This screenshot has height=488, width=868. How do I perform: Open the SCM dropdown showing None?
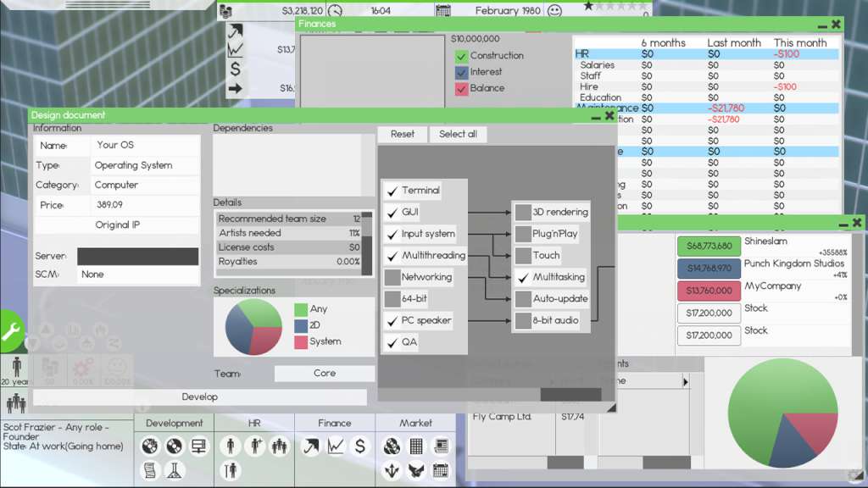136,274
